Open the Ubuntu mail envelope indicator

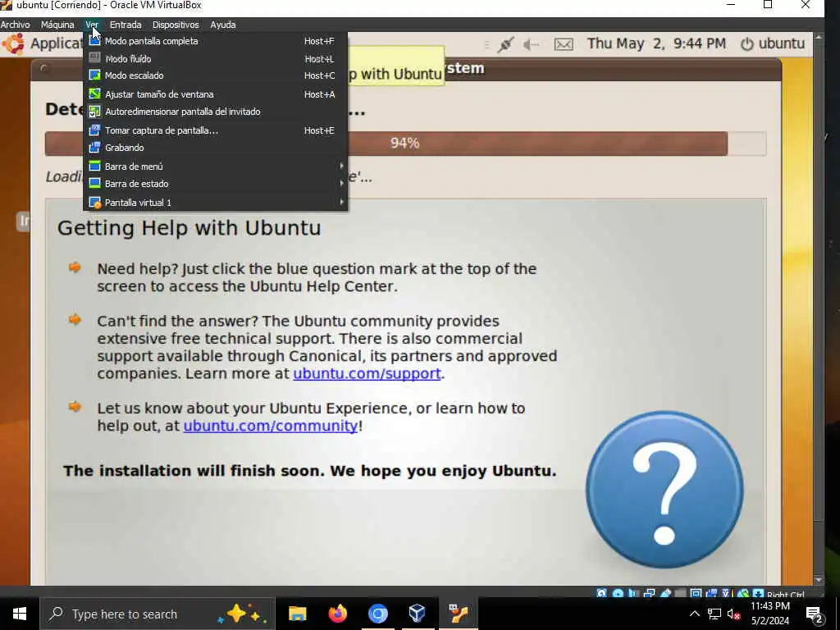point(564,44)
